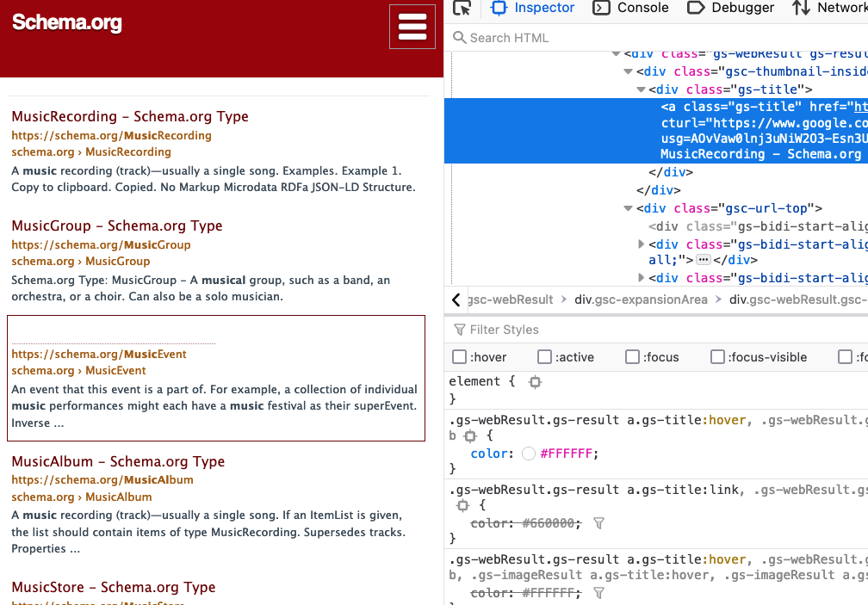Collapse the gsc-url-top div node
The width and height of the screenshot is (868, 605).
click(x=628, y=208)
